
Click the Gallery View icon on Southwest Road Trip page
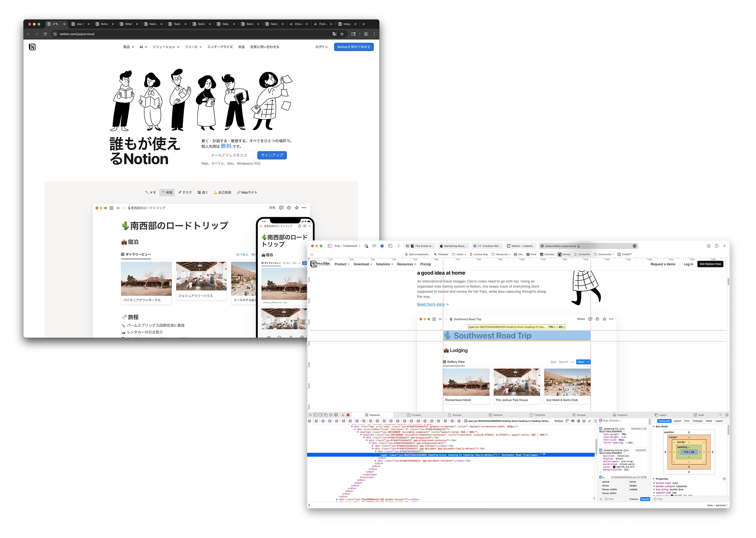445,362
